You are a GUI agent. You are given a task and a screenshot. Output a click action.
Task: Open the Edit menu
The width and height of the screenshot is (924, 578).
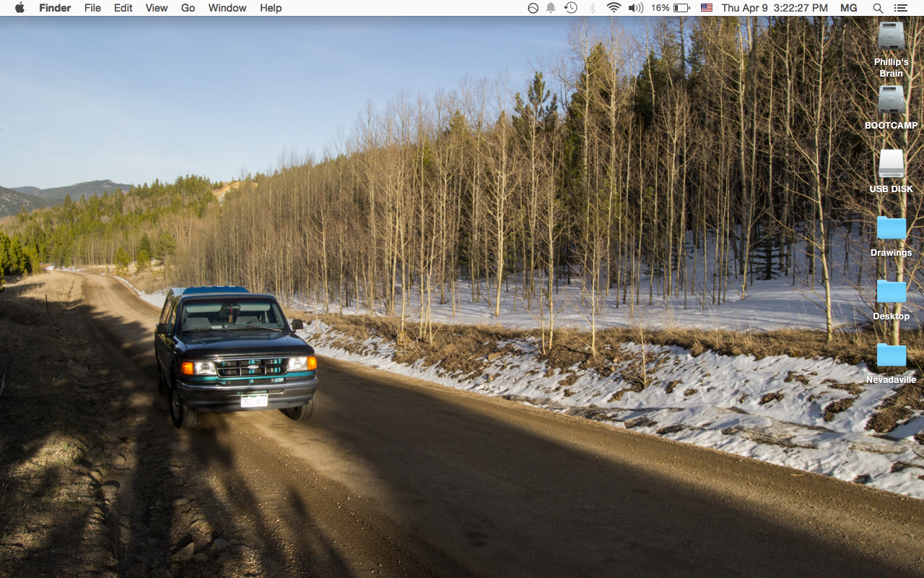coord(123,8)
